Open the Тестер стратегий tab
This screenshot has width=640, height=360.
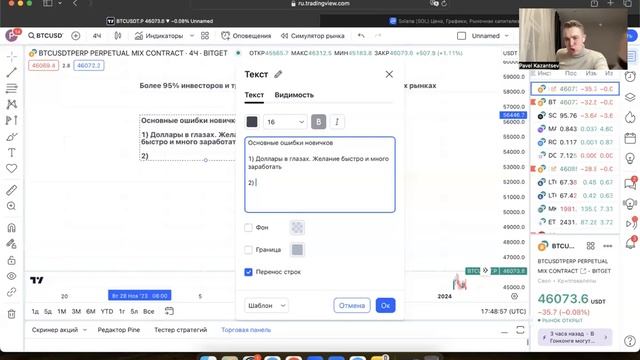tap(180, 330)
